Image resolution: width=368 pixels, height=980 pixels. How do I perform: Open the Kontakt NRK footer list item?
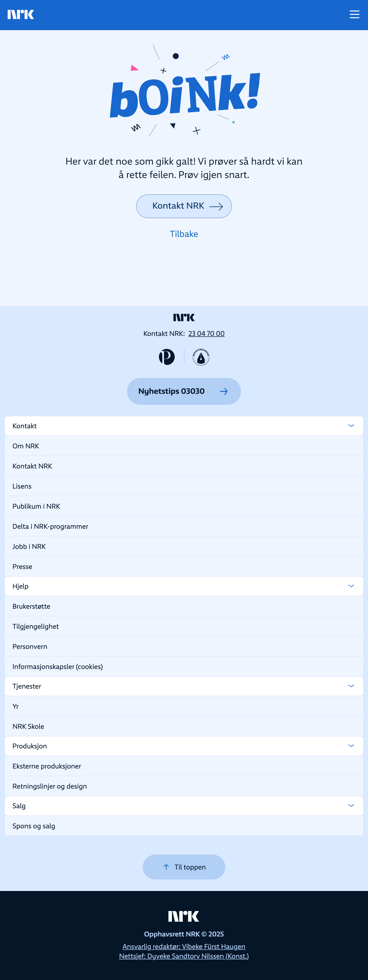(184, 466)
